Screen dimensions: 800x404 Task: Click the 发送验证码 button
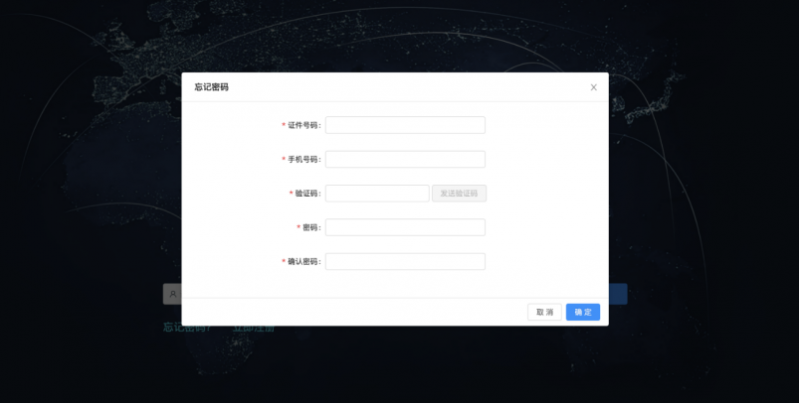coord(459,193)
